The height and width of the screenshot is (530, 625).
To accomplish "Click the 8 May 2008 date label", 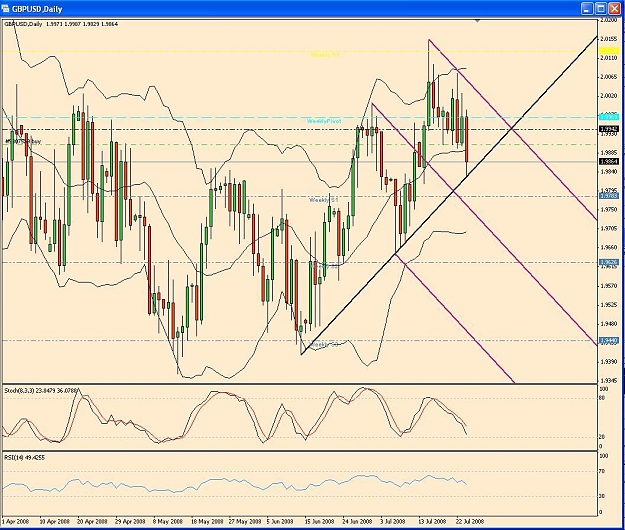I will (168, 521).
